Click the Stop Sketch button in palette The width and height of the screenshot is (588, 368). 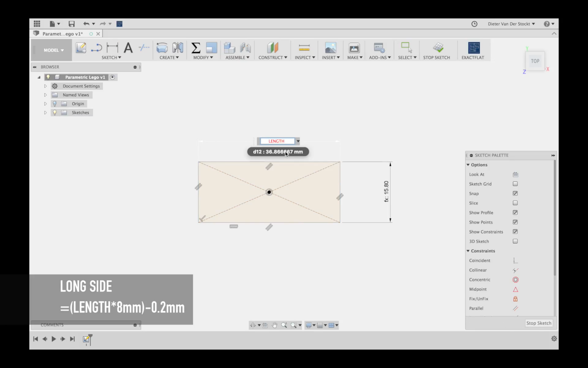539,323
